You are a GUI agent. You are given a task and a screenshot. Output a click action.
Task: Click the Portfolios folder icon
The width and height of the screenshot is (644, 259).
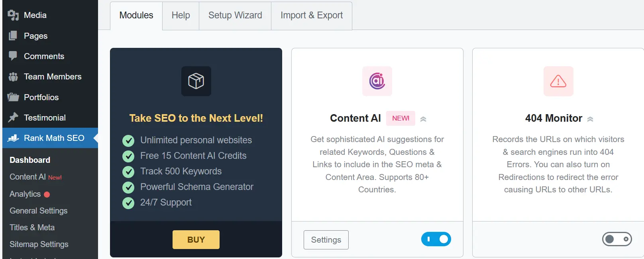point(13,97)
